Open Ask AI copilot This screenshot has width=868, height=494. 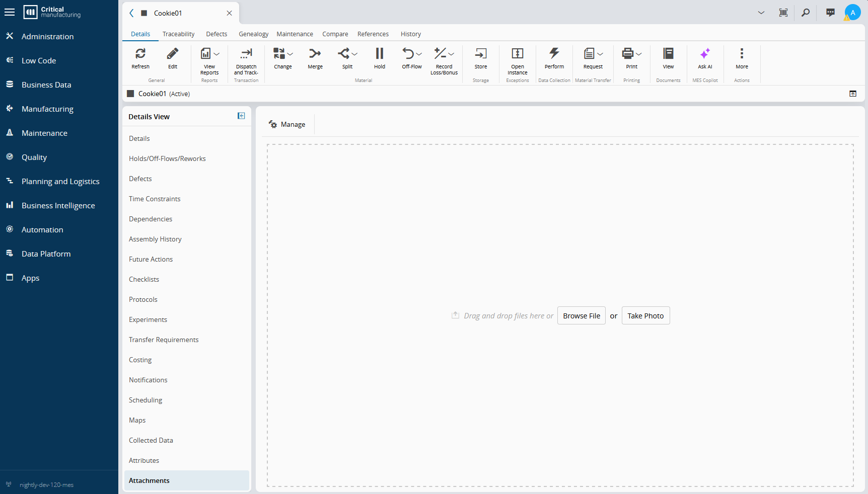click(705, 53)
